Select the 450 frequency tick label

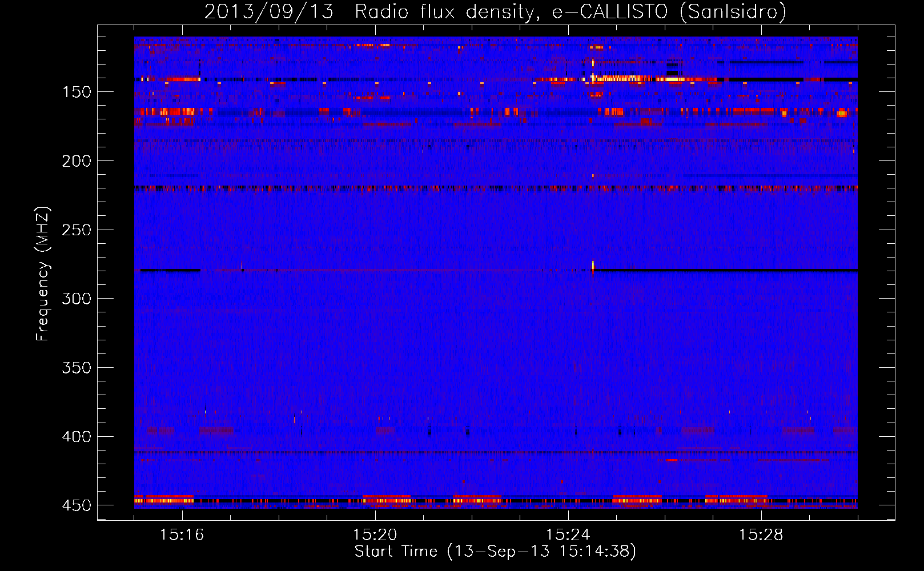77,506
